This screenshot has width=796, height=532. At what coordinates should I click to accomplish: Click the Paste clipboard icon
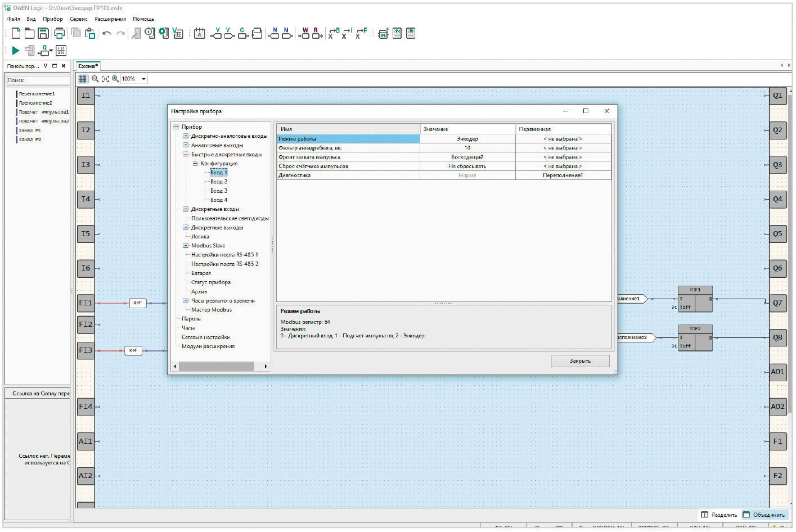(90, 34)
